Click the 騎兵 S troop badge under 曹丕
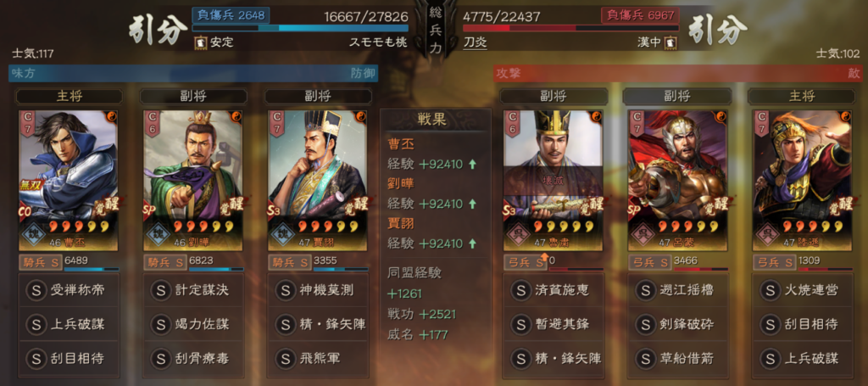This screenshot has height=386, width=868. pyautogui.click(x=40, y=262)
